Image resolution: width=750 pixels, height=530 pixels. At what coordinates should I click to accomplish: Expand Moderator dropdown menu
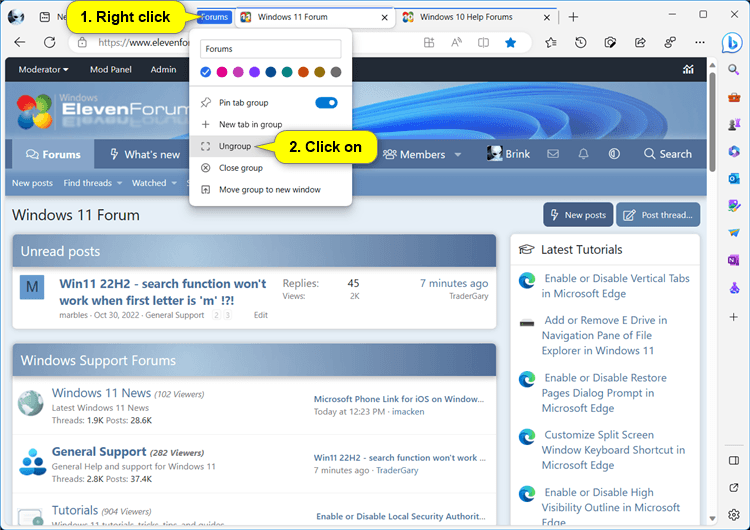(43, 70)
